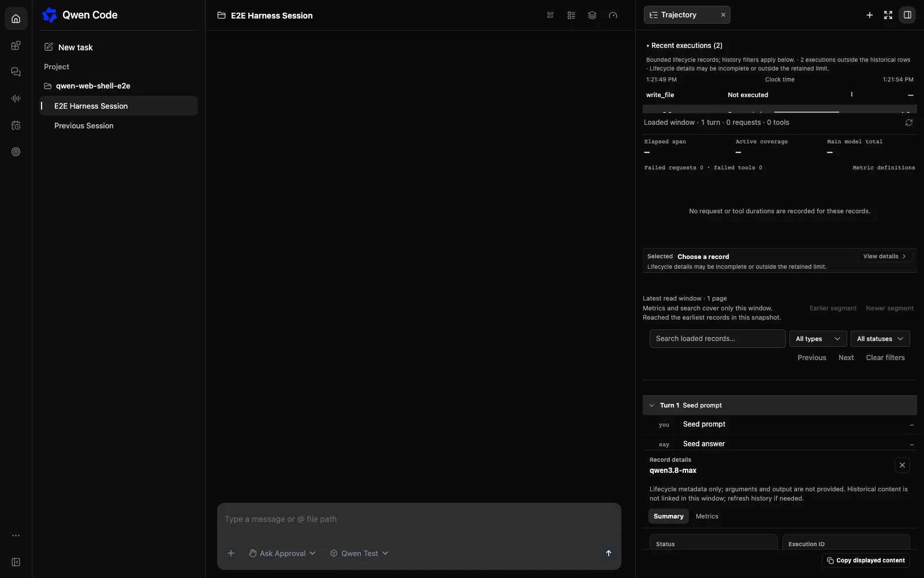
Task: Open Previous Session in the sidebar
Action: (118, 125)
